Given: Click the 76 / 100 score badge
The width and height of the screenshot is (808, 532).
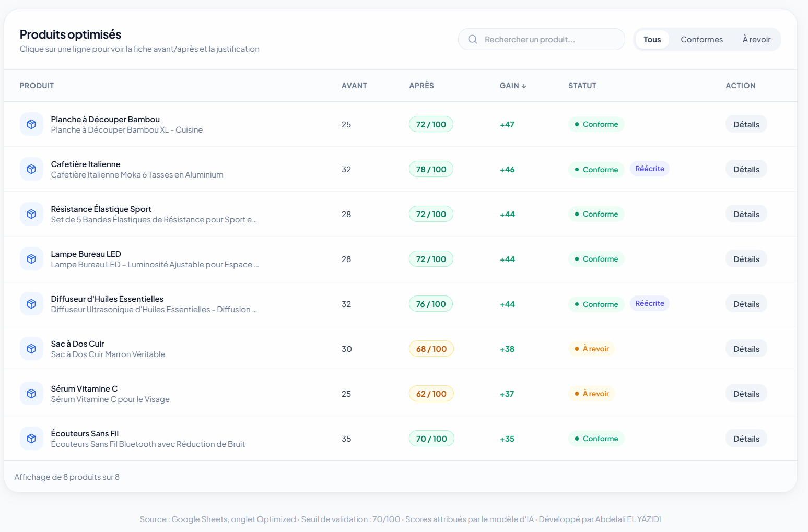Looking at the screenshot, I should tap(431, 304).
